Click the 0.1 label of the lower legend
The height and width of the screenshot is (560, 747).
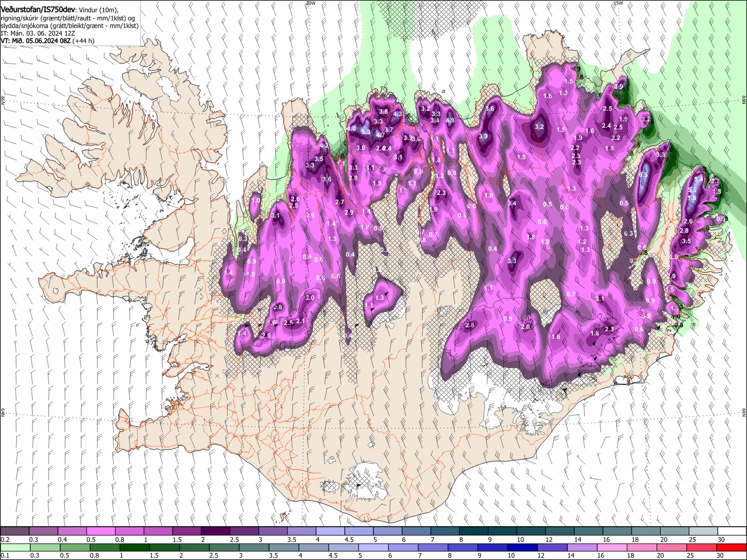tap(6, 556)
